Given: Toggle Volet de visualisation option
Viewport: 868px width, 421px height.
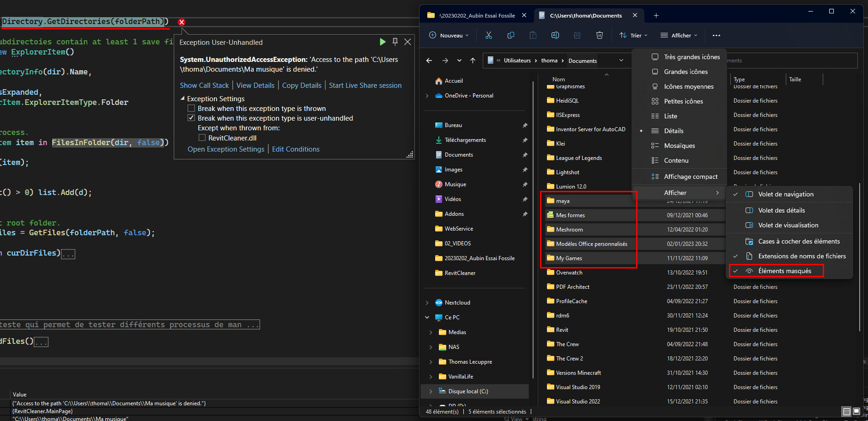Looking at the screenshot, I should (789, 225).
